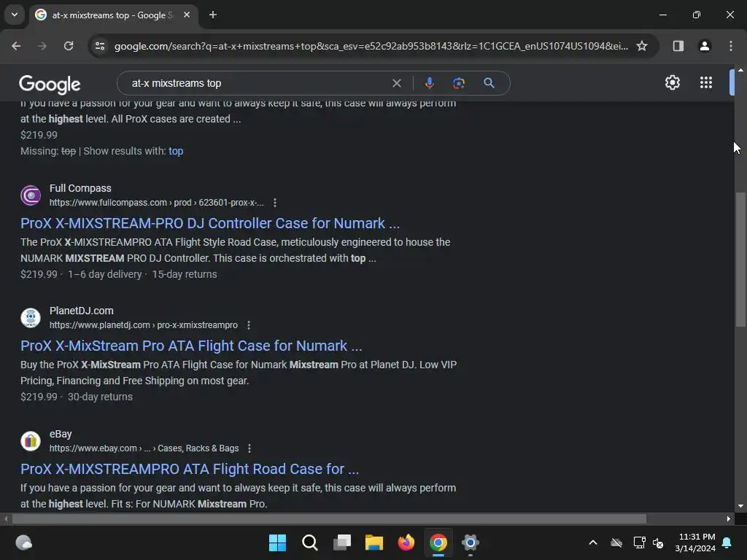Close the Google Search tab
747x560 pixels.
[187, 15]
